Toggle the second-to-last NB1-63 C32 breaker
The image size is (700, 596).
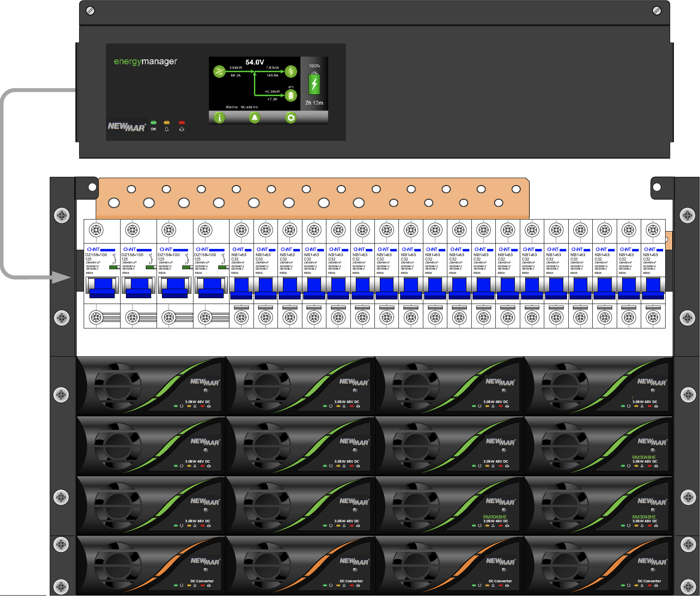point(629,289)
